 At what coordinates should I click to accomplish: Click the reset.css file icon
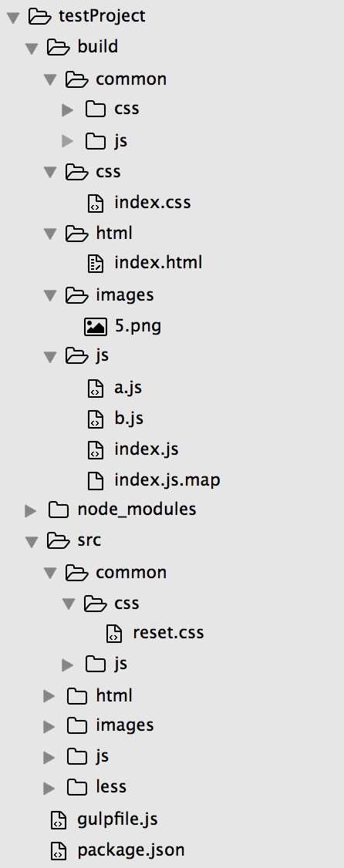pos(114,634)
